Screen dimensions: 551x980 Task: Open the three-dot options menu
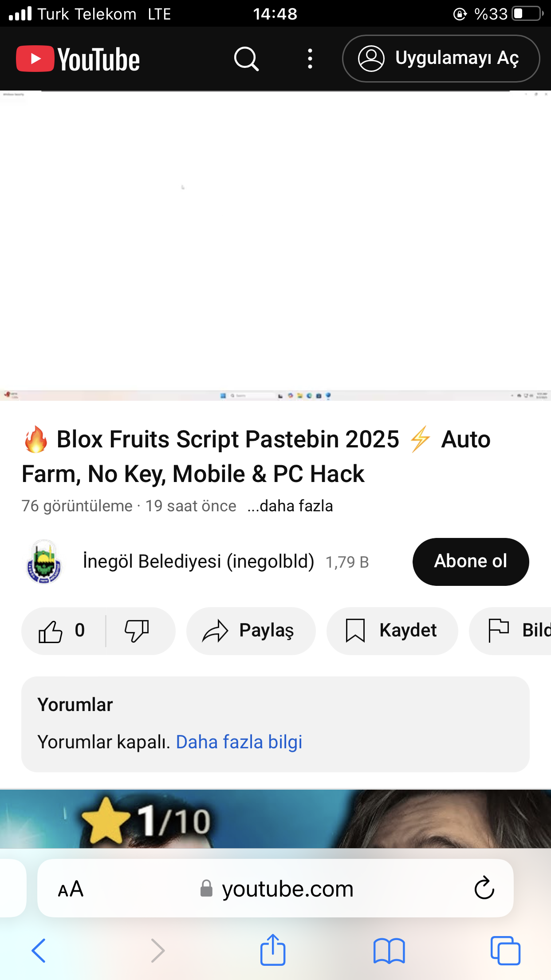(x=310, y=59)
